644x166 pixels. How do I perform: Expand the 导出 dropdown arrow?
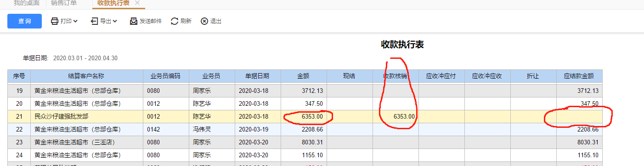[115, 21]
